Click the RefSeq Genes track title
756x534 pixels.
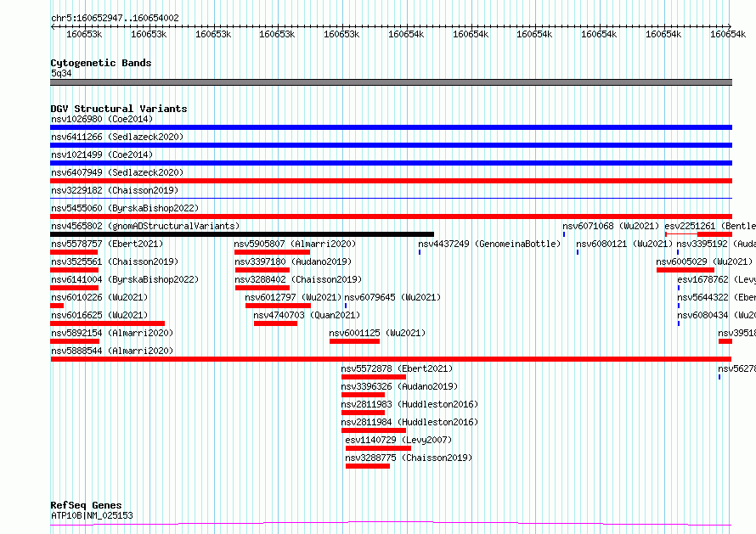coord(86,505)
